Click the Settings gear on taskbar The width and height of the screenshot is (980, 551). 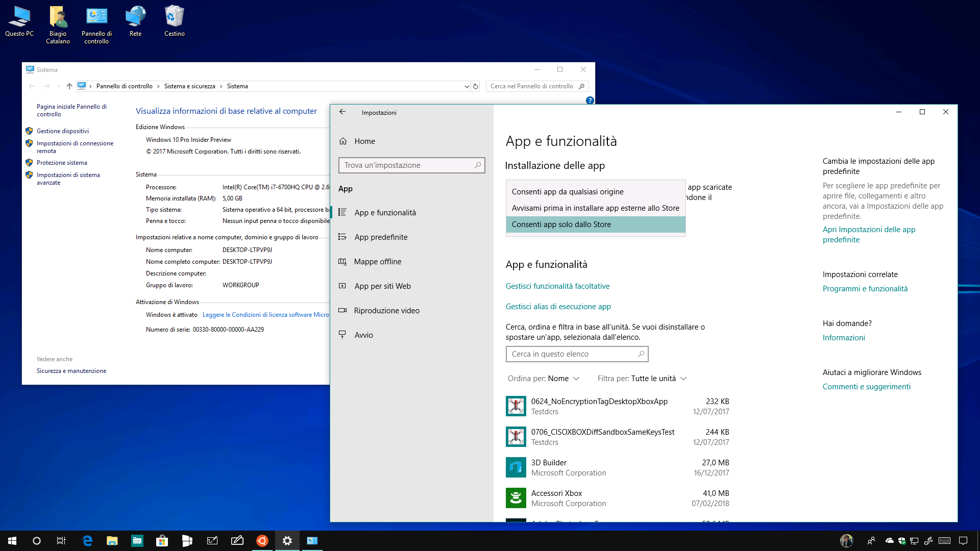point(287,541)
